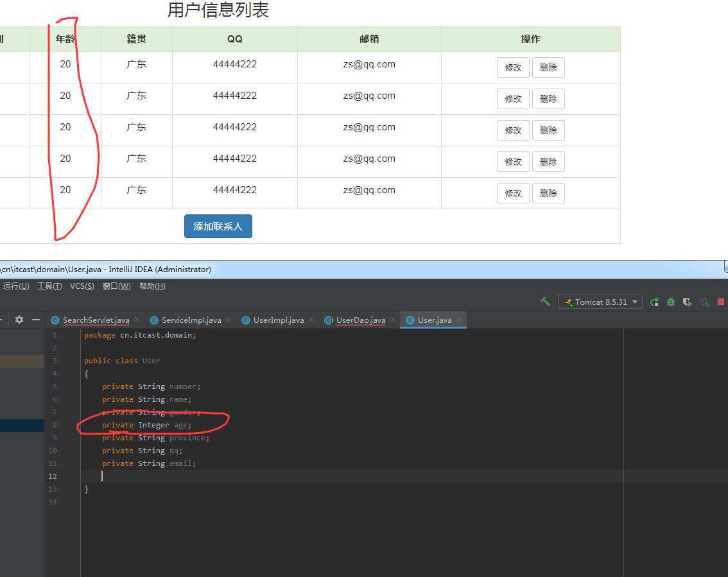
Task: Click the 年龄 column header
Action: (x=65, y=39)
